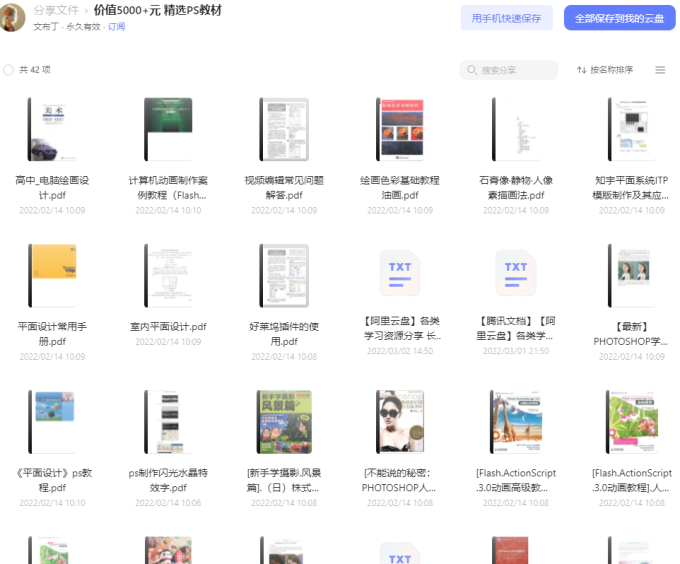
Task: Open the 阿里云盘 TXT file icon
Action: [399, 274]
